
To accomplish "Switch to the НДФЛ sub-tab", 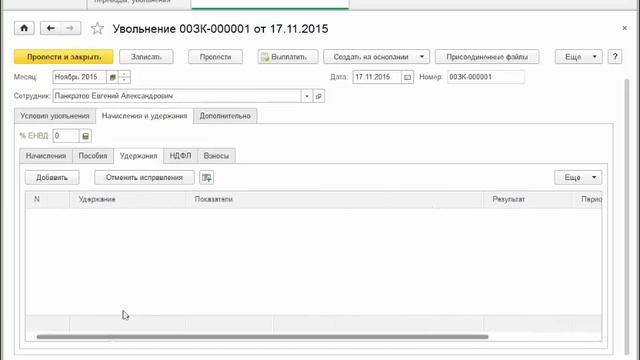I will click(x=180, y=156).
